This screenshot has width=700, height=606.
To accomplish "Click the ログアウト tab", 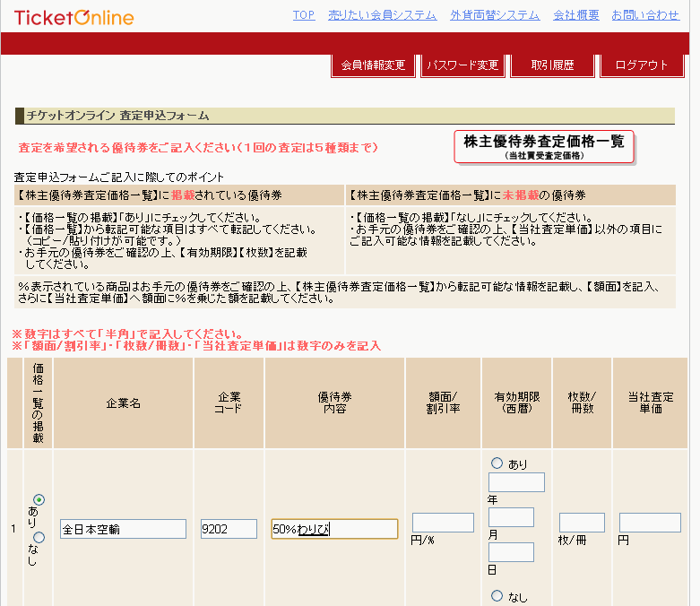I will [x=642, y=65].
